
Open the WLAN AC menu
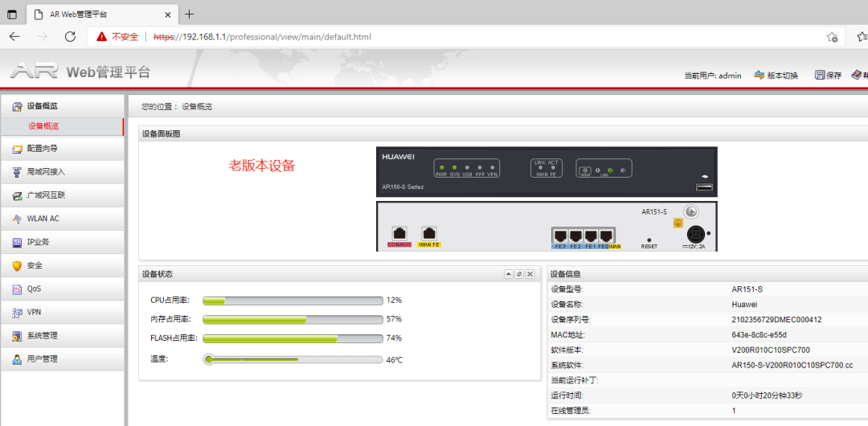(x=62, y=219)
